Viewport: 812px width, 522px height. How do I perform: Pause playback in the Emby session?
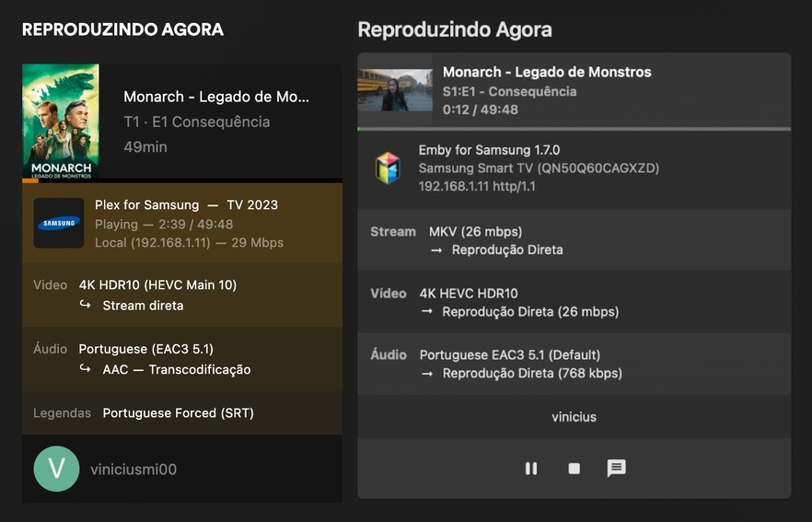click(x=531, y=469)
